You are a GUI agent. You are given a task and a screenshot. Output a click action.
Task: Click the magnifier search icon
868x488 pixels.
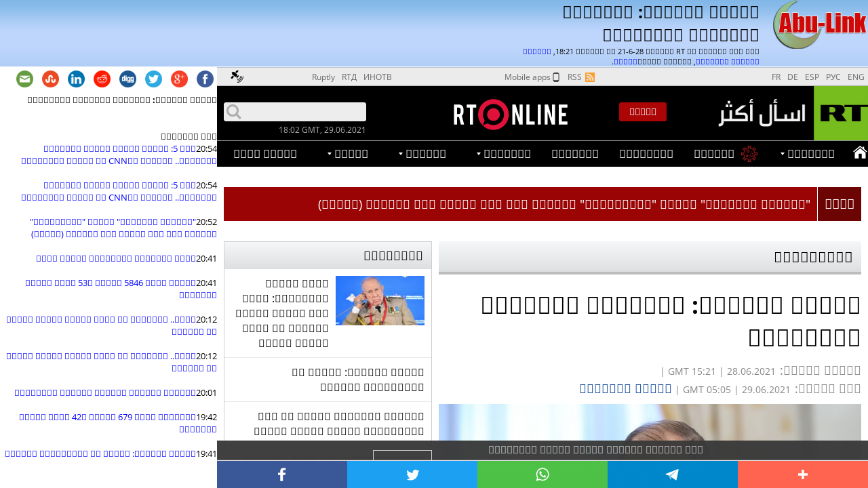pos(233,112)
